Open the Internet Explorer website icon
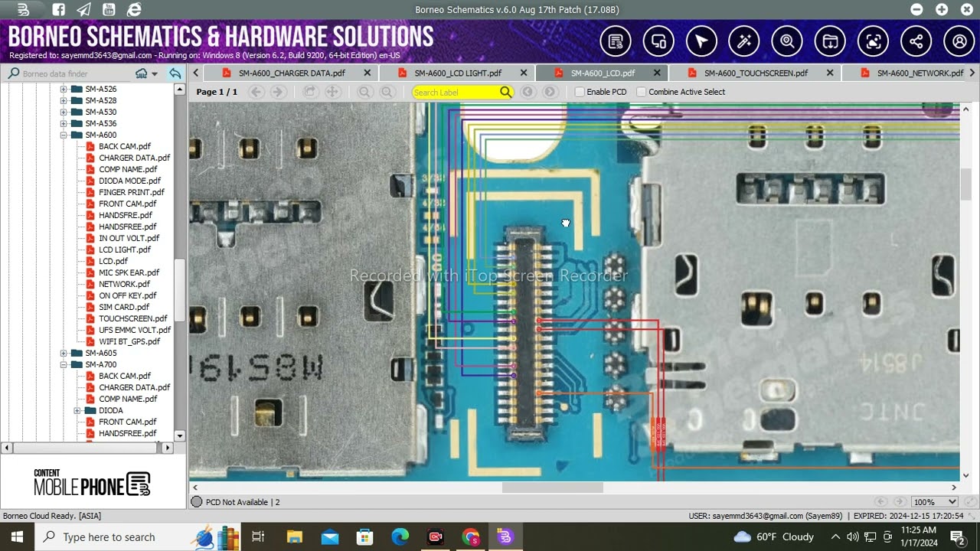 (x=134, y=10)
